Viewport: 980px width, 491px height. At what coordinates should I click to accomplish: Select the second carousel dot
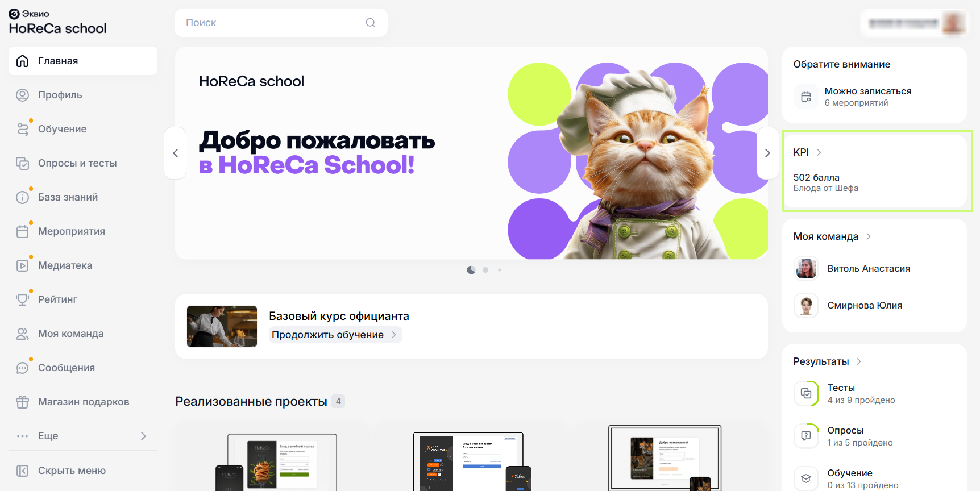coord(485,270)
